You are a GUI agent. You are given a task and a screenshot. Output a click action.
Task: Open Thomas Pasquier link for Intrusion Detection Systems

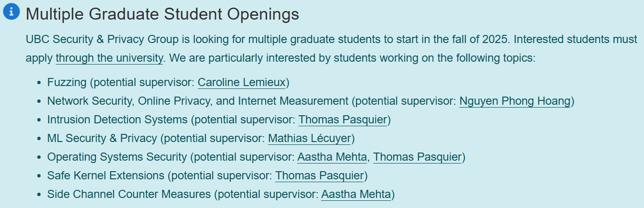pos(343,120)
